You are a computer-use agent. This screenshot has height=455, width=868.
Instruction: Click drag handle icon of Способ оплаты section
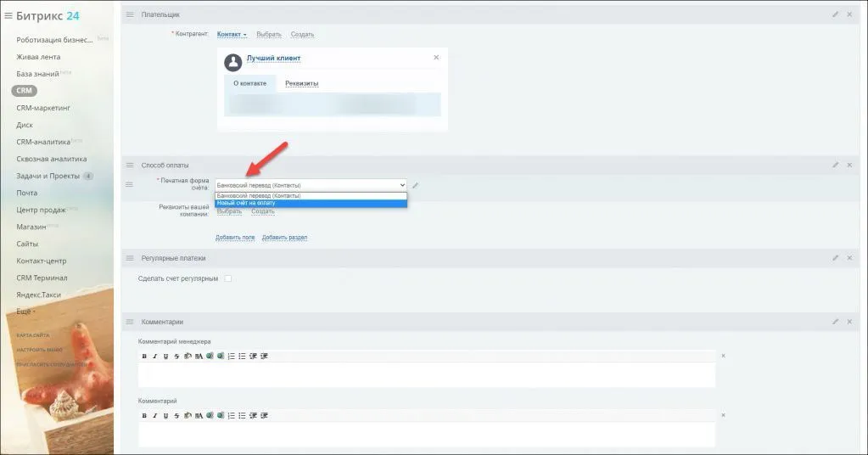click(130, 165)
